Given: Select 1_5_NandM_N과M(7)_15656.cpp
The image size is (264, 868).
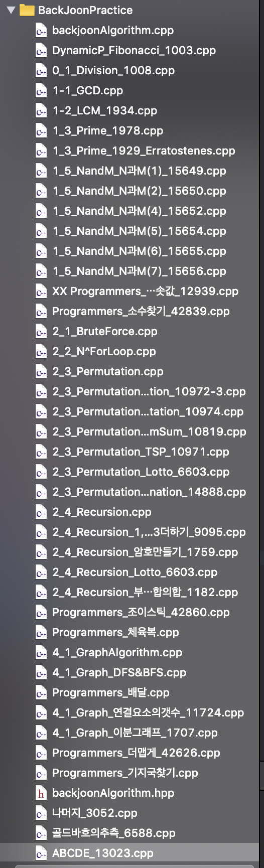Looking at the screenshot, I should tap(139, 271).
